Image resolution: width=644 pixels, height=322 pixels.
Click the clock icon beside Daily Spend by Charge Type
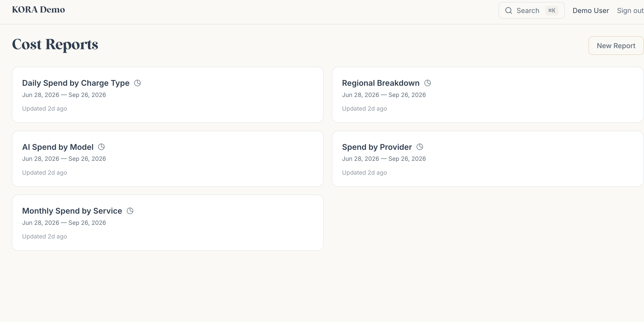137,83
